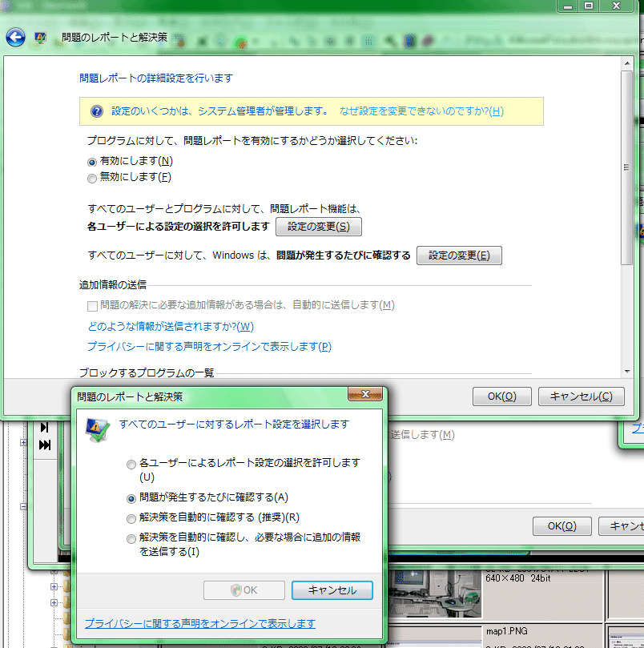Select 解決策を自動的に確認する (推奨) option
644x648 pixels.
131,518
